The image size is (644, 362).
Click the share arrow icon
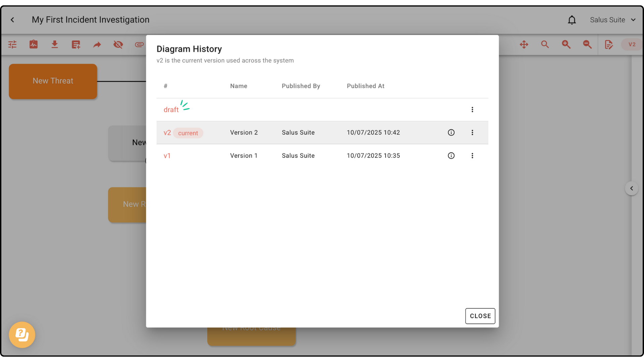(x=97, y=45)
